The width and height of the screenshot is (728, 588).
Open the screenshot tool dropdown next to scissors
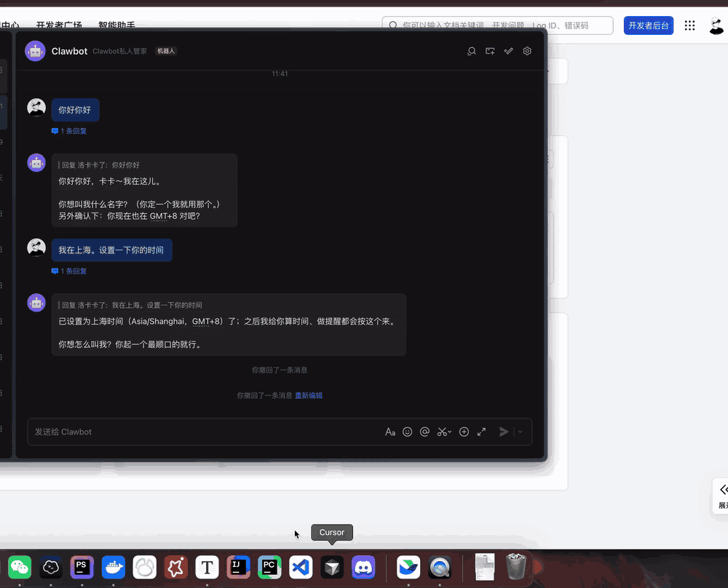click(449, 432)
